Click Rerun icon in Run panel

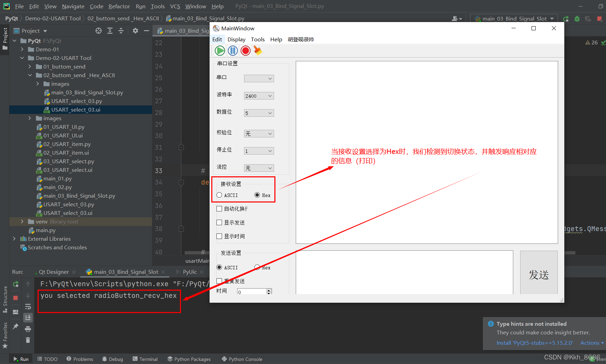click(x=16, y=284)
